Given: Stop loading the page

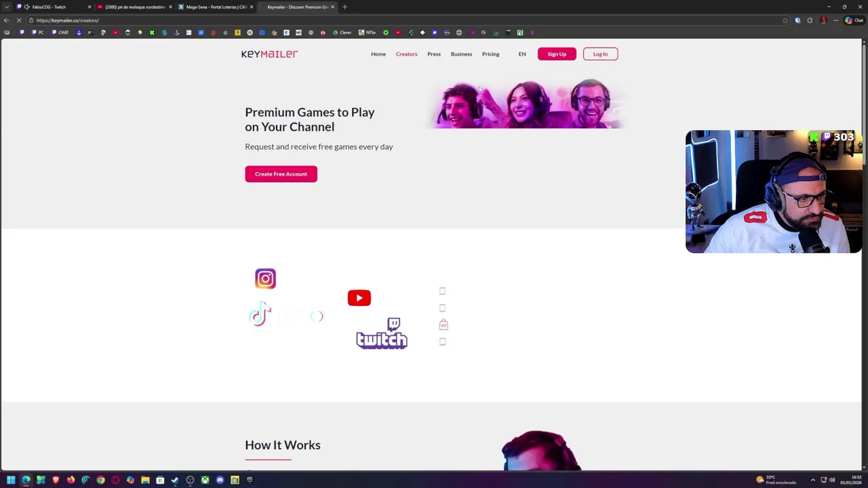Looking at the screenshot, I should (x=19, y=20).
